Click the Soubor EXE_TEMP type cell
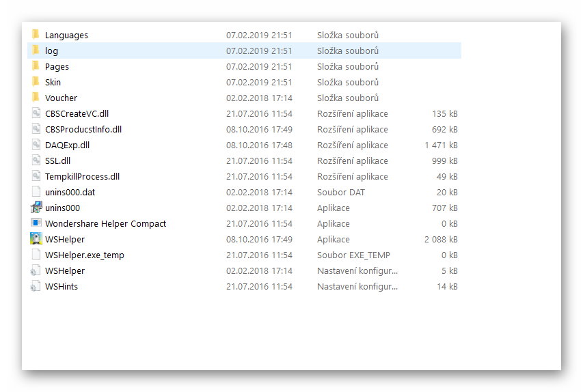This screenshot has width=583, height=392. [x=353, y=255]
